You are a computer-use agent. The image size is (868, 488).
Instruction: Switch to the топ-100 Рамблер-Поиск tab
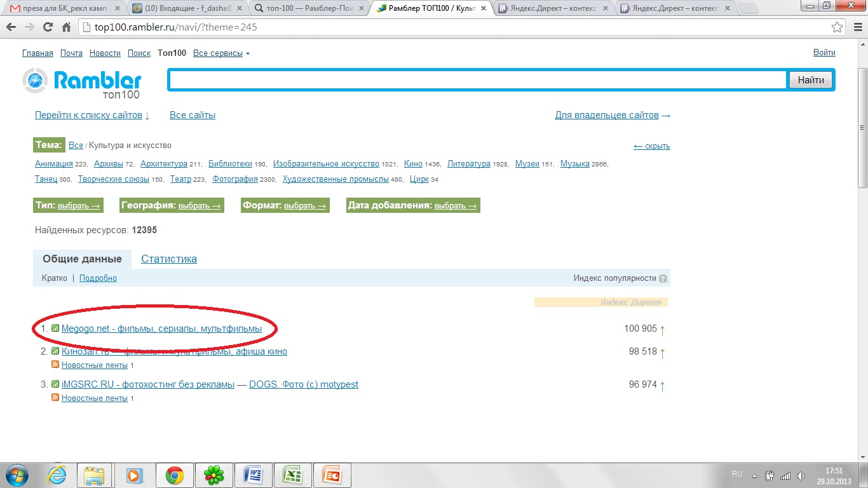(309, 8)
